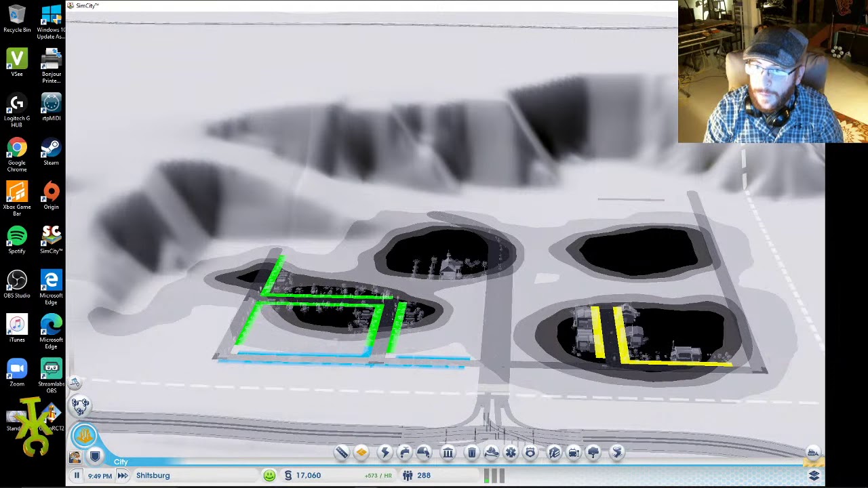Click the orange City view button
868x488 pixels.
click(x=85, y=434)
